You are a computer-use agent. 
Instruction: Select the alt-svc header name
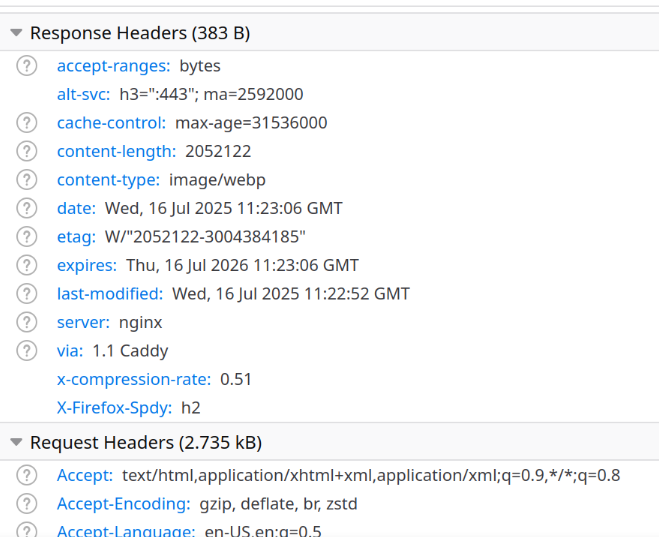pyautogui.click(x=84, y=94)
